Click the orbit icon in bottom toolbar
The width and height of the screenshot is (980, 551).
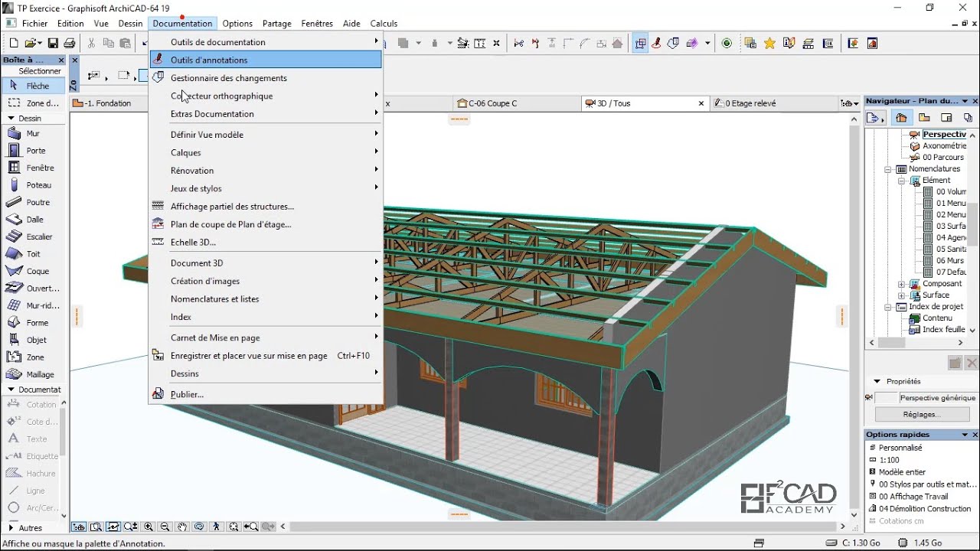pos(199,527)
